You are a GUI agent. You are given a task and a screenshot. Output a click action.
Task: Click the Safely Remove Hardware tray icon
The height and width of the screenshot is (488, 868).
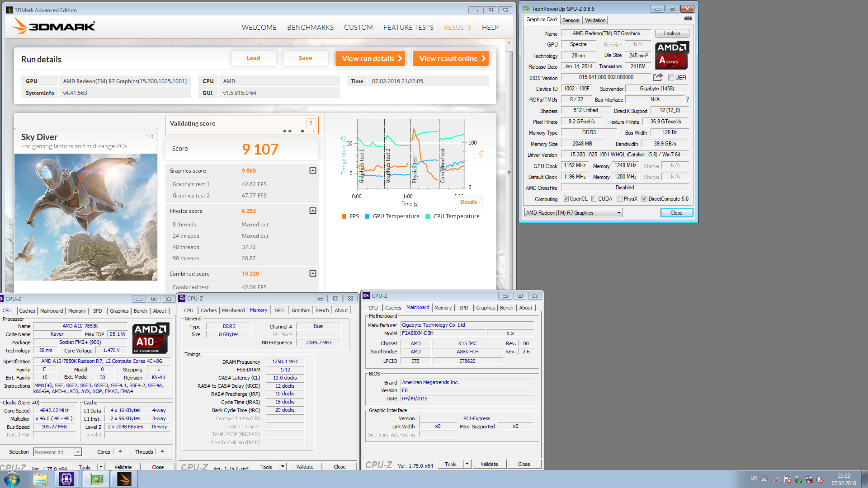coord(798,479)
